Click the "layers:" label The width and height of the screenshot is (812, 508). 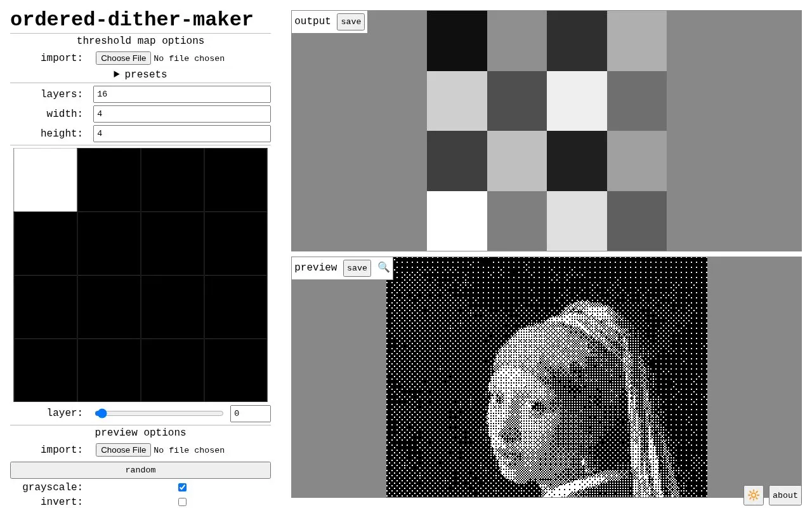(x=62, y=95)
